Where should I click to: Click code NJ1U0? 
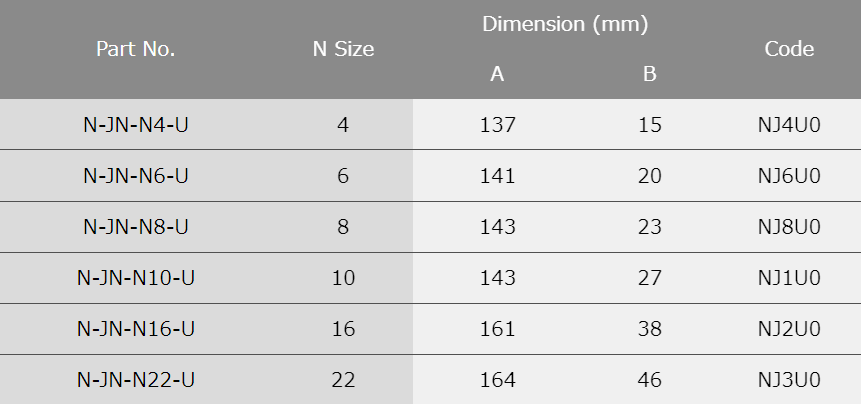(789, 278)
